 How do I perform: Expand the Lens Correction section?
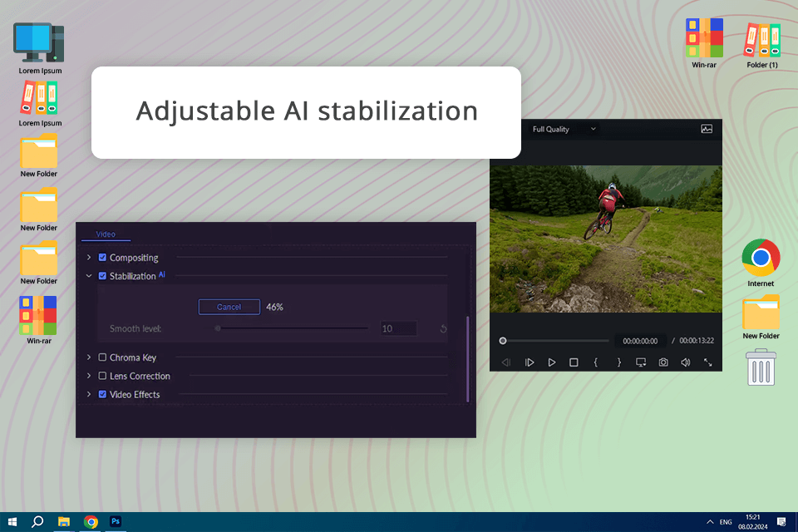pyautogui.click(x=89, y=376)
